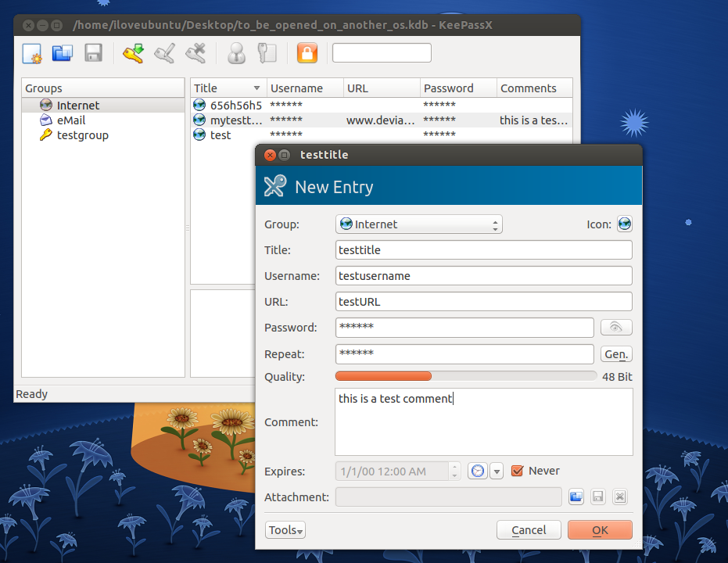
Task: Click into the URL input field
Action: pyautogui.click(x=483, y=302)
